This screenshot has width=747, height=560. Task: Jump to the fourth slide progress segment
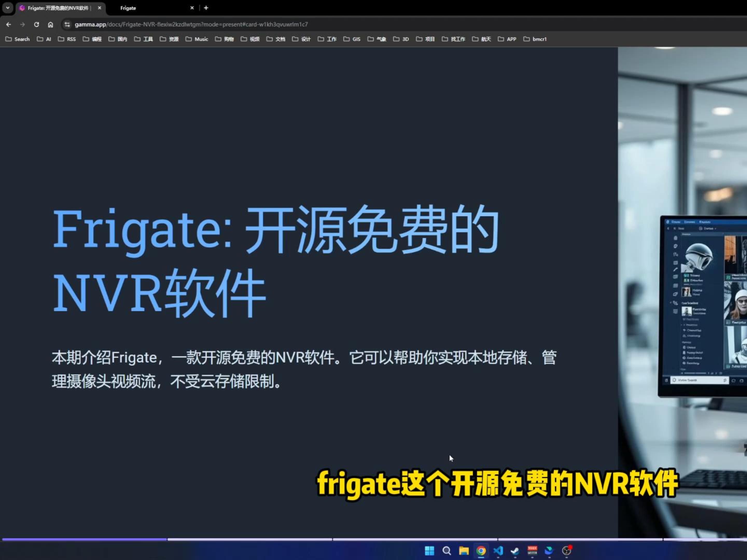[580, 540]
